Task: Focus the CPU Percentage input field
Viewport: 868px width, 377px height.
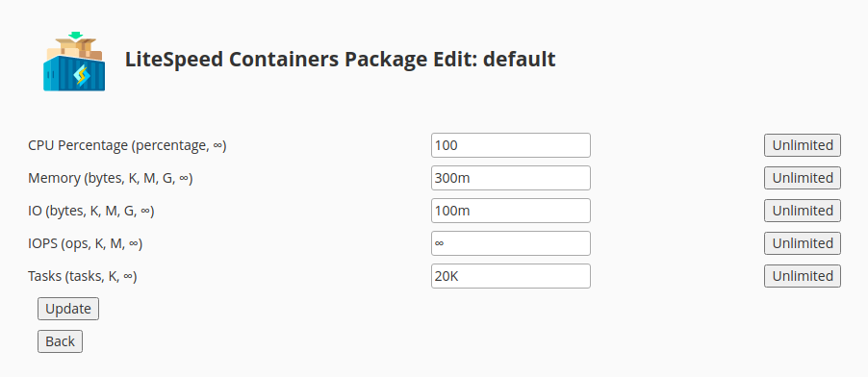Action: [x=510, y=145]
